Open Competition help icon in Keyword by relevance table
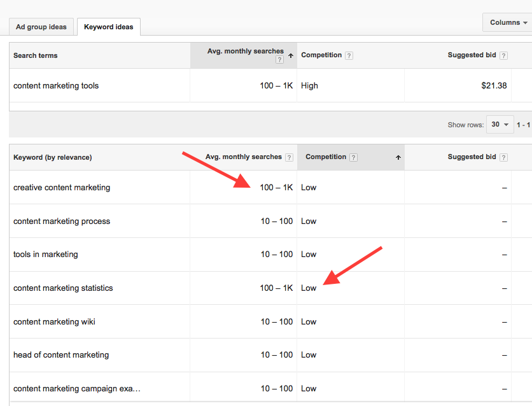532x406 pixels. (354, 157)
